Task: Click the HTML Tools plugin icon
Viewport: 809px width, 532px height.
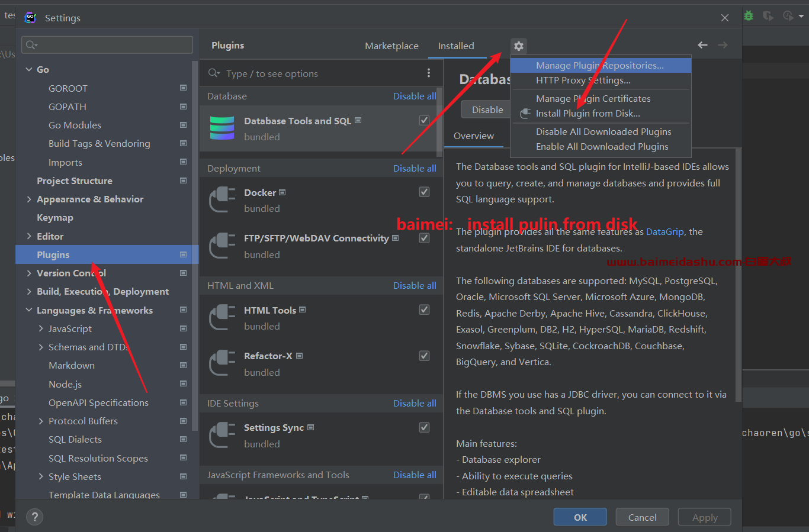Action: 222,317
